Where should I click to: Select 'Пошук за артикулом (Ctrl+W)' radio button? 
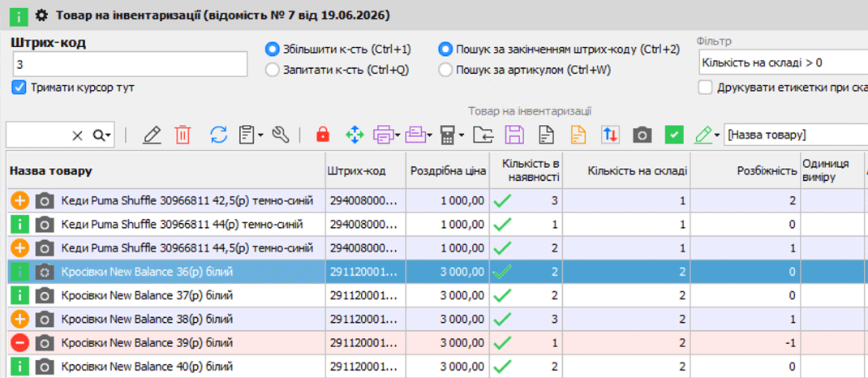tap(445, 71)
